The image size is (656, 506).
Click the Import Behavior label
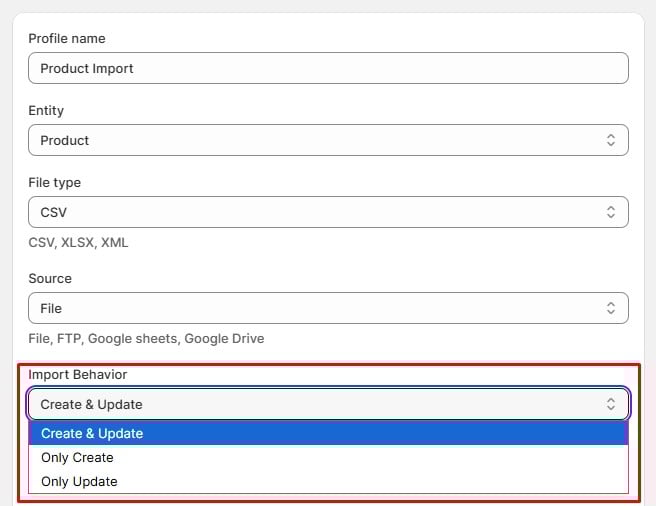pyautogui.click(x=77, y=374)
